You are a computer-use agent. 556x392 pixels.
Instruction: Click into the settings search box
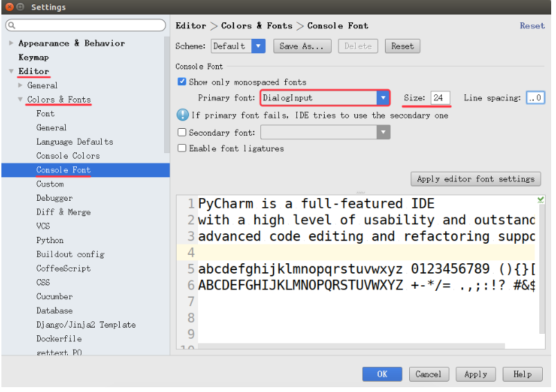85,25
